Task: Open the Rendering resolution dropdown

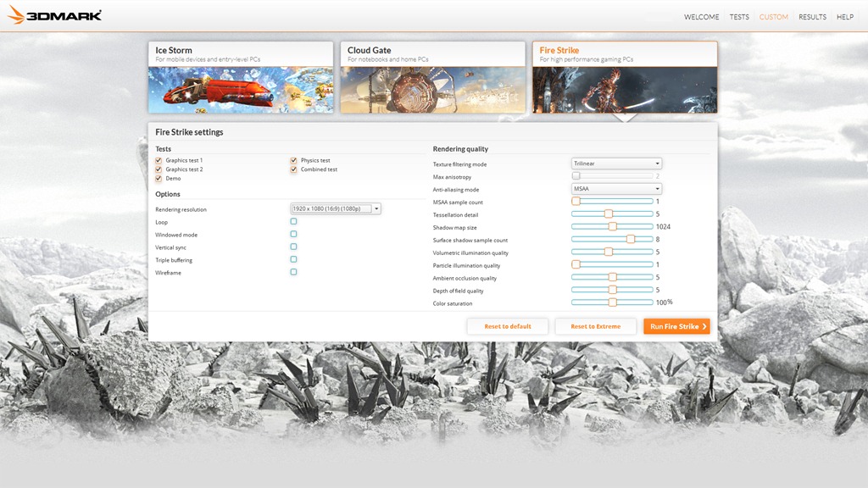Action: pos(336,208)
